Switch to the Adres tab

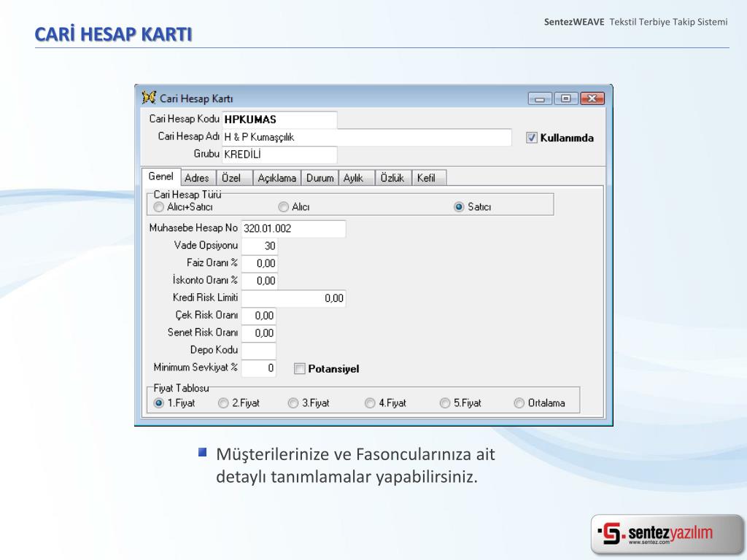point(197,178)
